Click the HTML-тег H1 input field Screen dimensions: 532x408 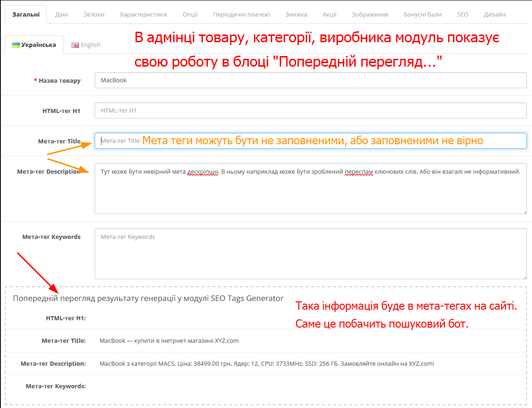[310, 110]
